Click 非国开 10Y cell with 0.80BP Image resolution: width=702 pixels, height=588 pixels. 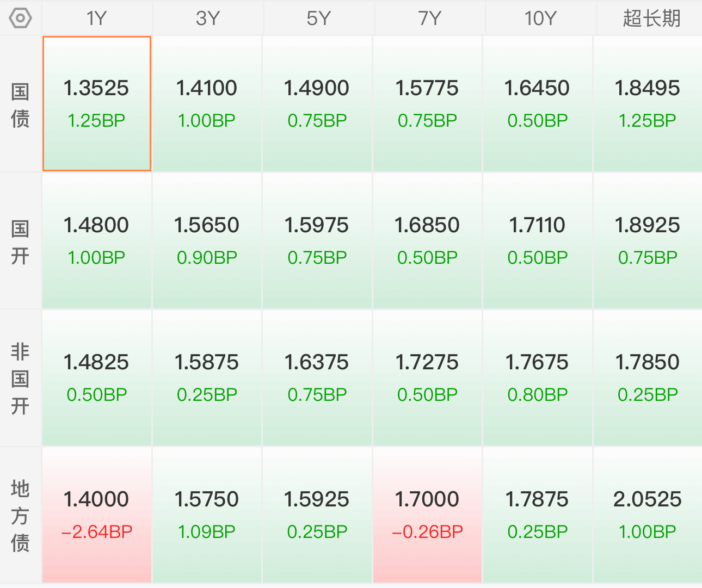pos(537,377)
